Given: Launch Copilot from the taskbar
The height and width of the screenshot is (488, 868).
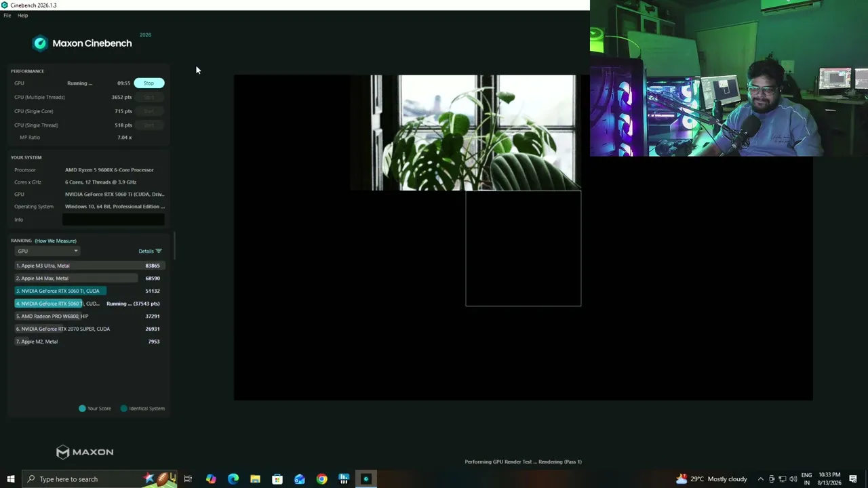Looking at the screenshot, I should coord(211,479).
